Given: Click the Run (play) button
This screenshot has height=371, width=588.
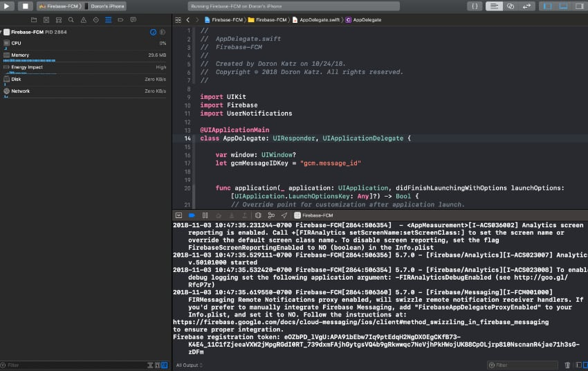Looking at the screenshot, I should [7, 6].
